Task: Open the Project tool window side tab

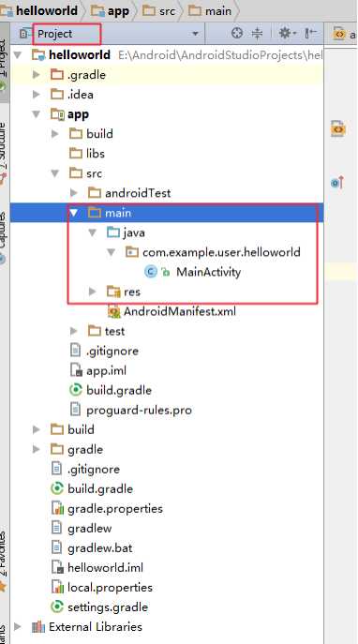Action: tap(4, 62)
